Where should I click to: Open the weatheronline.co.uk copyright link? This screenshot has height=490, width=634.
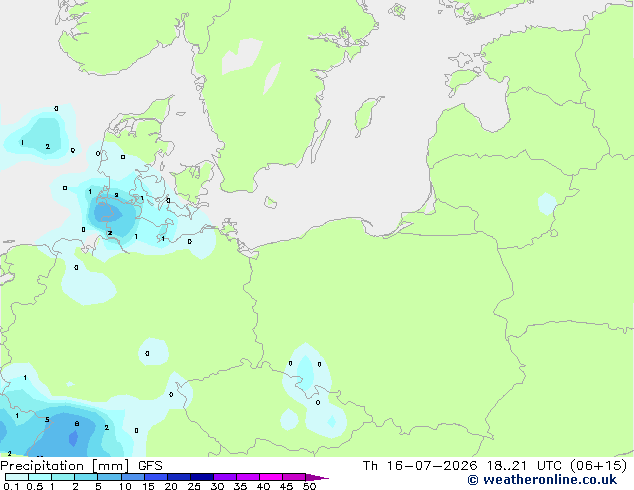(x=542, y=480)
